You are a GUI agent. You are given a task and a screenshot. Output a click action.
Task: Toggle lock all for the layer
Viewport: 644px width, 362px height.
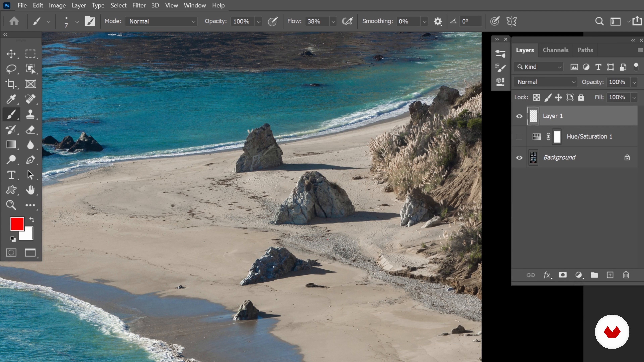click(x=581, y=97)
